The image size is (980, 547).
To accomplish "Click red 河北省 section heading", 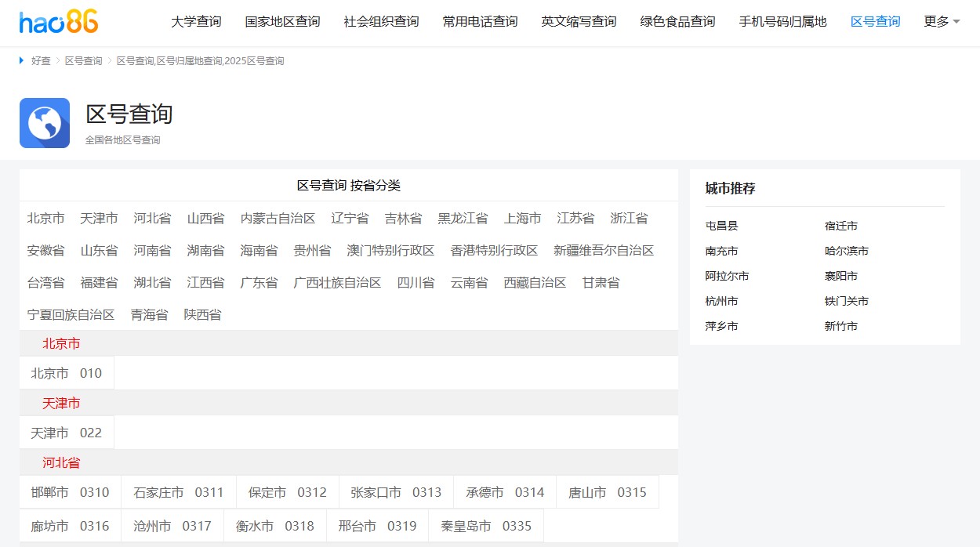I will [61, 463].
